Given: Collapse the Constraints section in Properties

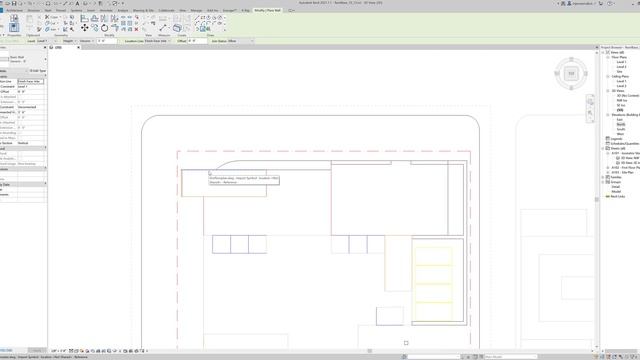Looking at the screenshot, I should (x=45, y=76).
